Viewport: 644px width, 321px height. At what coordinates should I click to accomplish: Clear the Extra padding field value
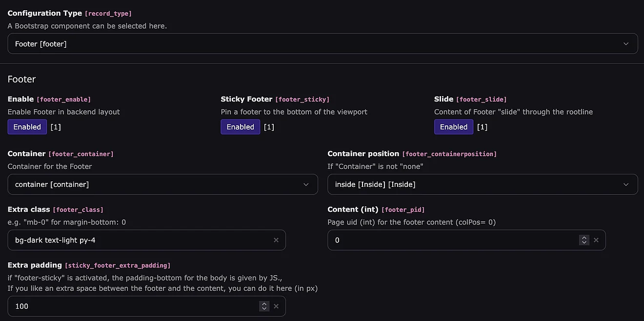276,306
